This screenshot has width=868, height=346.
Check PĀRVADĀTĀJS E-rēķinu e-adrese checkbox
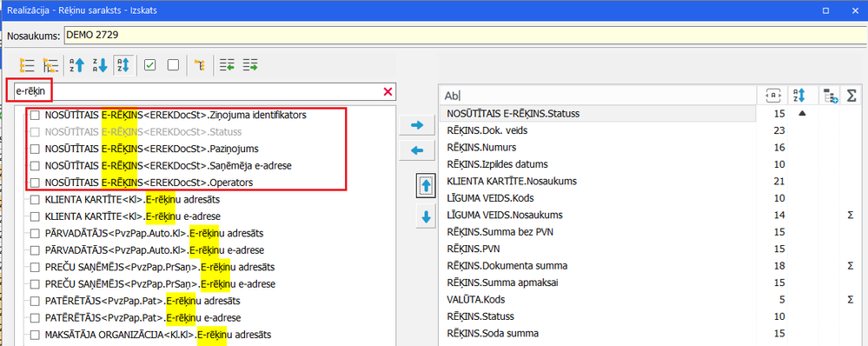[35, 250]
